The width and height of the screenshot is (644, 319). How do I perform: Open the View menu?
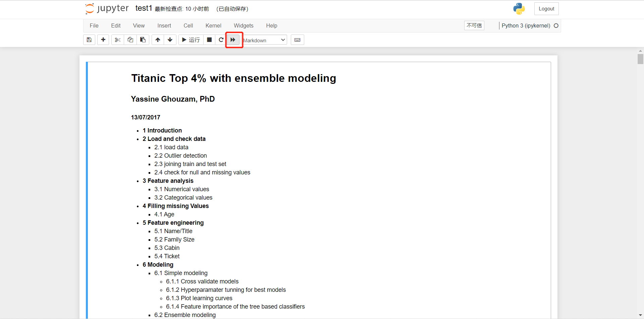click(139, 26)
